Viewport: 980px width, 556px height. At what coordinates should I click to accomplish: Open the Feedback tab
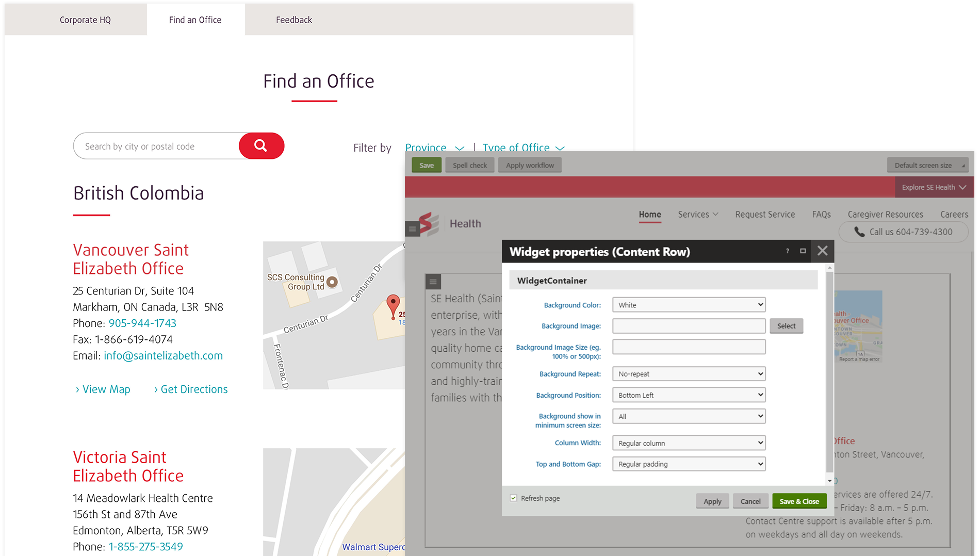(x=293, y=20)
